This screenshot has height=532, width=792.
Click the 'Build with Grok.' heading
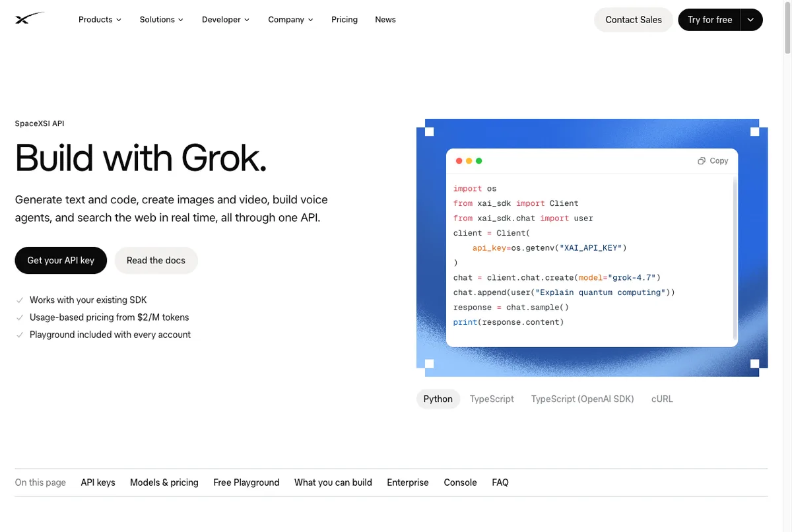[x=141, y=158]
